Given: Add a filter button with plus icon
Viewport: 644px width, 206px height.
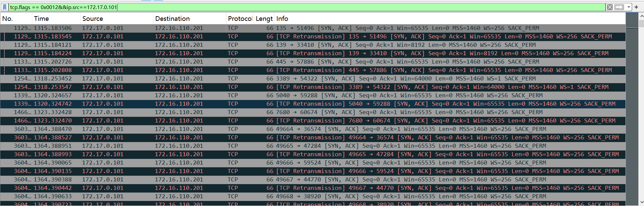Looking at the screenshot, I should tap(636, 7).
